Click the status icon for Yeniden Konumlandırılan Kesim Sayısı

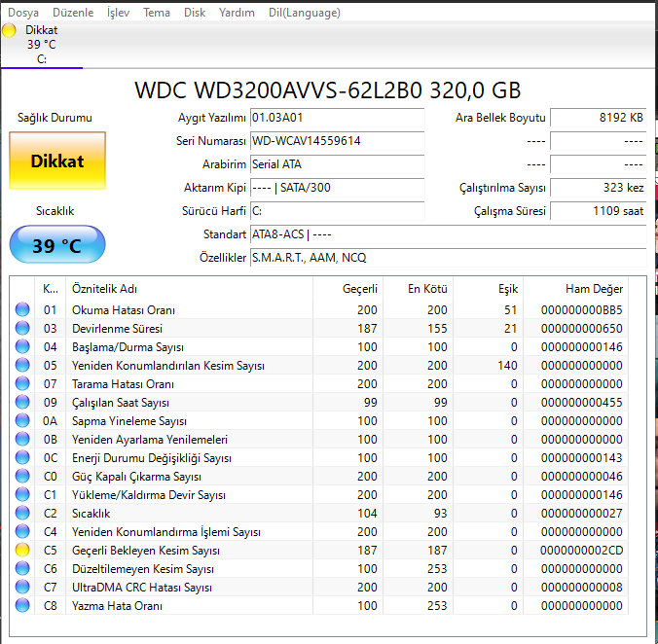[22, 365]
